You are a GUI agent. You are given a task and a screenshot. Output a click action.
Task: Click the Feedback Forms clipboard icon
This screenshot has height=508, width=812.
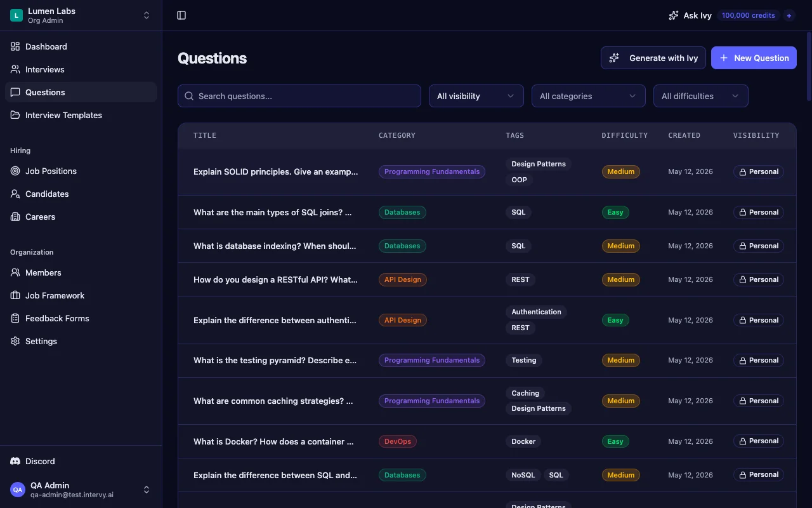(x=15, y=318)
